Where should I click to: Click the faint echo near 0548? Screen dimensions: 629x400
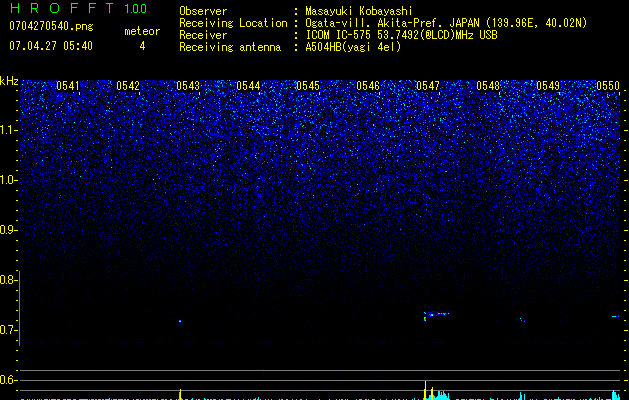tap(522, 320)
